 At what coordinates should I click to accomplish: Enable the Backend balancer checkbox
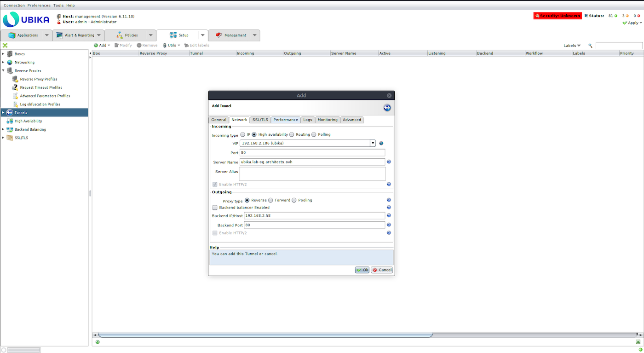[x=215, y=208]
